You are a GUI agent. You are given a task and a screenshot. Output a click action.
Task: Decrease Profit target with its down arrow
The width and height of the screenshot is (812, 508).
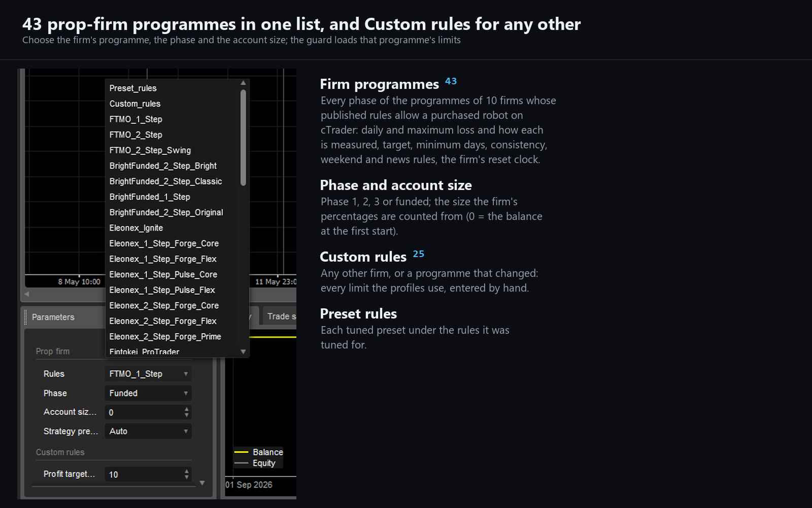pos(187,478)
